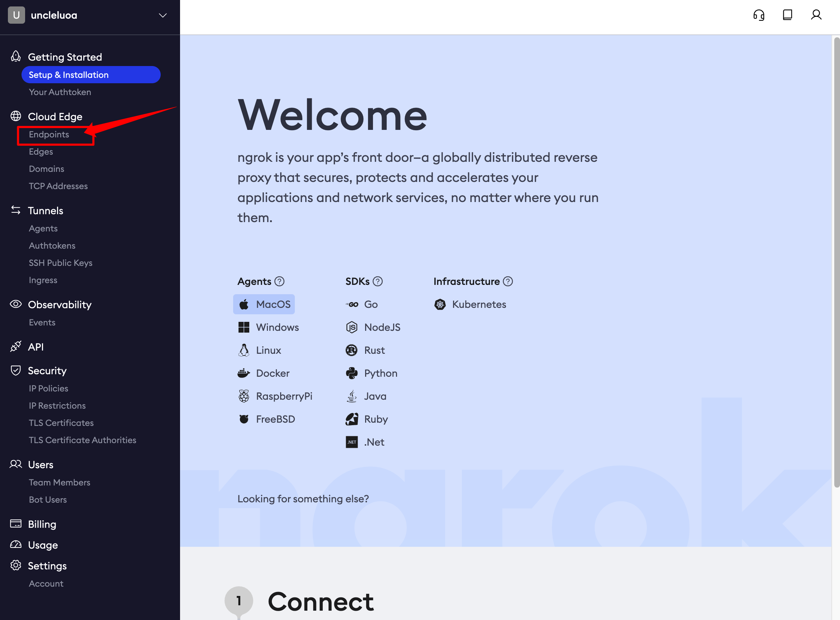Click the Getting Started rocket icon
Image resolution: width=840 pixels, height=620 pixels.
click(x=16, y=56)
